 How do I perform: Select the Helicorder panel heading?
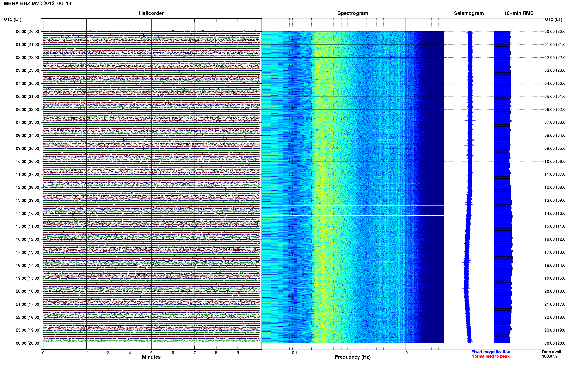pyautogui.click(x=151, y=13)
